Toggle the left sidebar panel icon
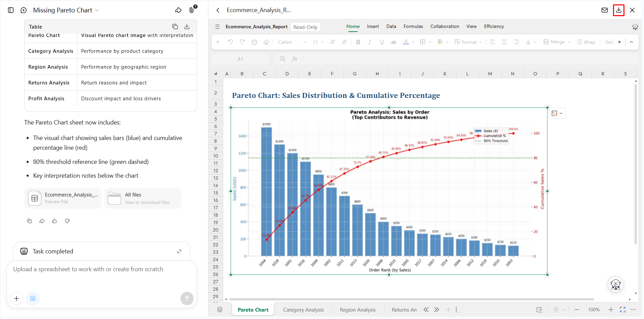Viewport: 644px width, 319px height. pyautogui.click(x=11, y=10)
